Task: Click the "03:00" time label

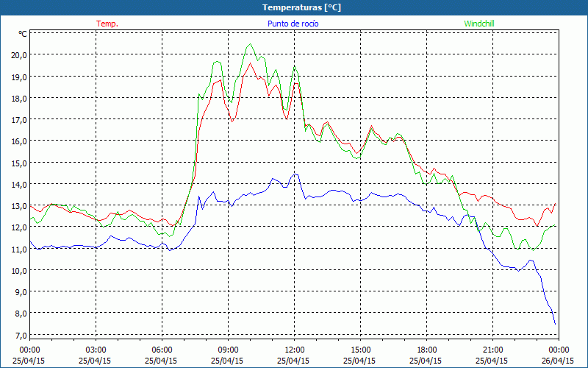Action: pyautogui.click(x=96, y=350)
